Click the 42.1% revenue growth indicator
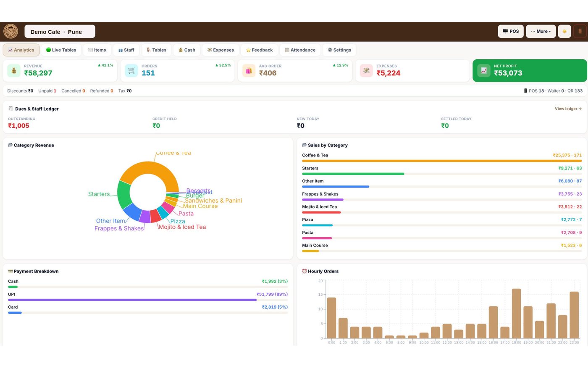The width and height of the screenshot is (588, 368). click(x=105, y=65)
